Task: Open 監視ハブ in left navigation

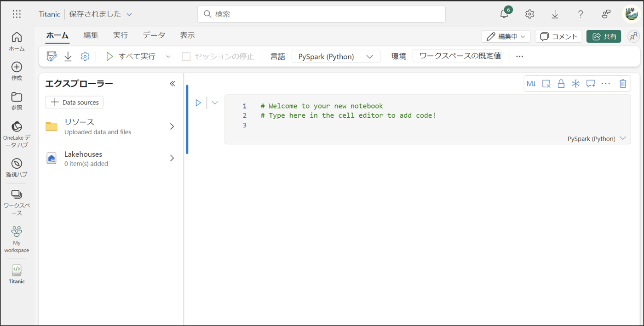Action: 17,168
